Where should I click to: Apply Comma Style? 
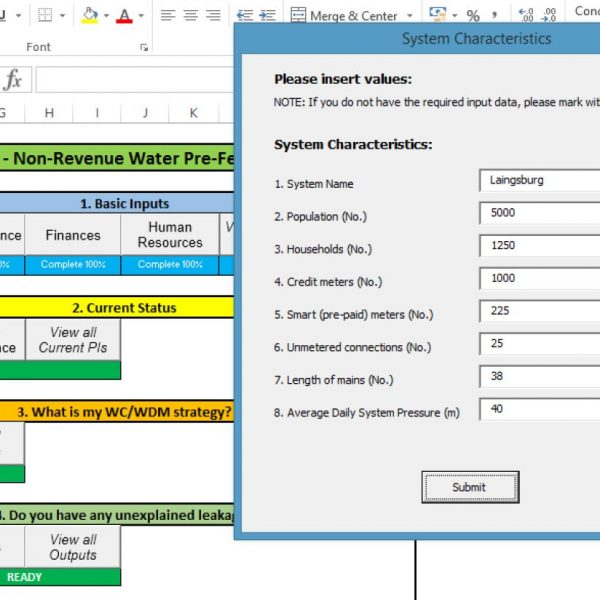pos(495,16)
